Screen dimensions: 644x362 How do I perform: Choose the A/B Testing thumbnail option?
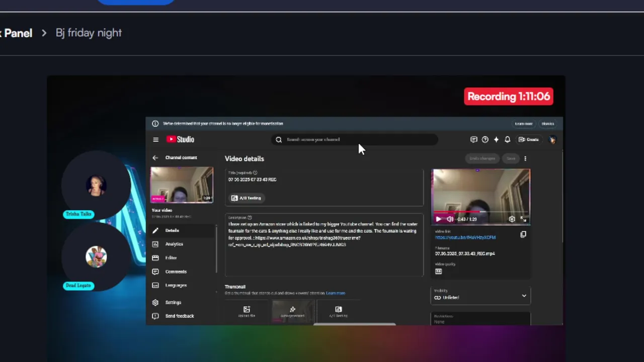pyautogui.click(x=338, y=312)
